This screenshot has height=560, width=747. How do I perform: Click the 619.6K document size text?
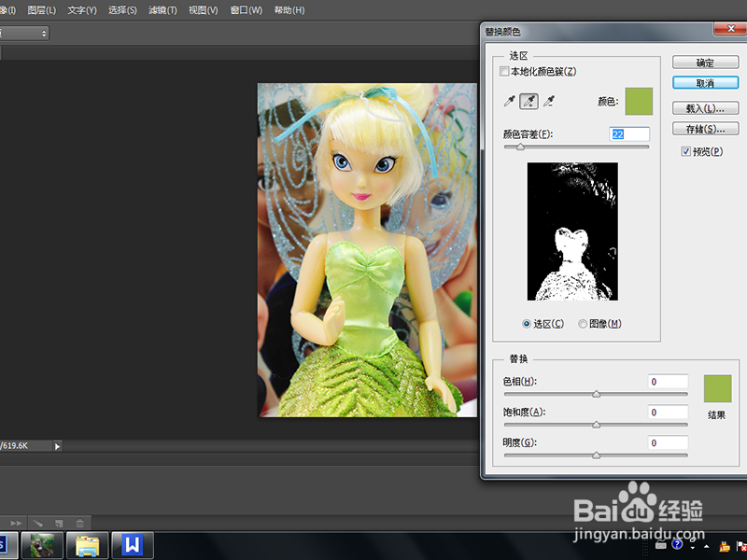[x=15, y=446]
